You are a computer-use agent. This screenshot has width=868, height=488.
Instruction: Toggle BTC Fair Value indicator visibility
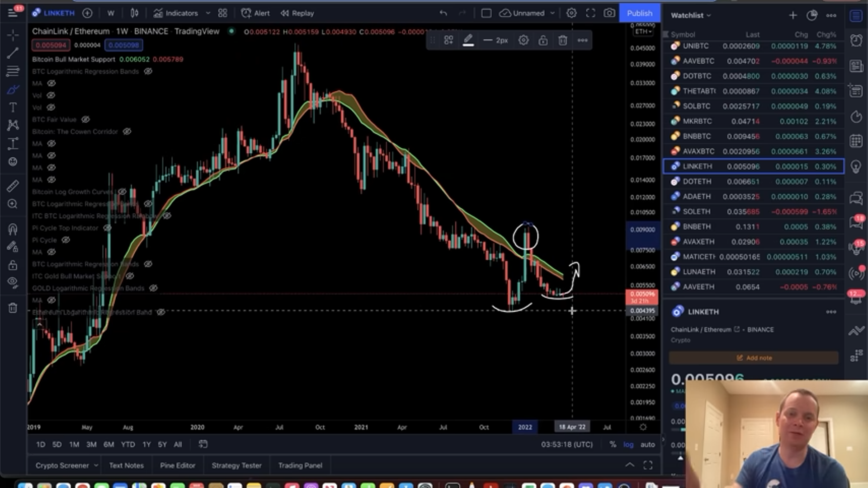(x=85, y=119)
